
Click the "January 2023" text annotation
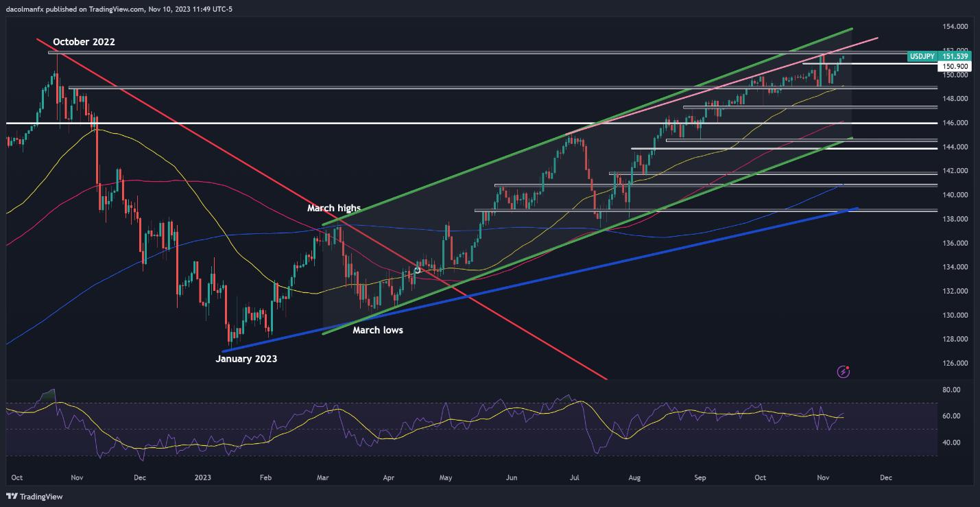click(246, 358)
